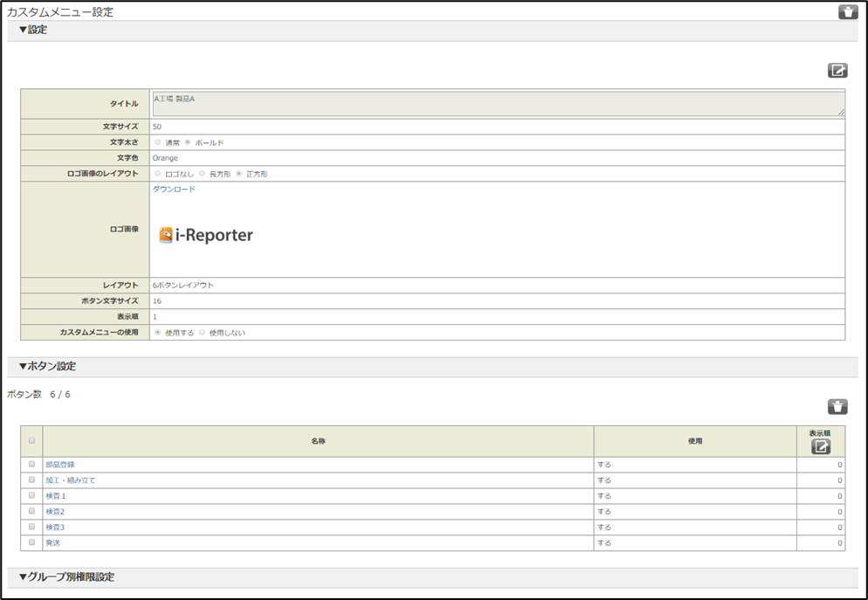Click the edit icon in the settings section
The image size is (868, 600).
pos(837,71)
